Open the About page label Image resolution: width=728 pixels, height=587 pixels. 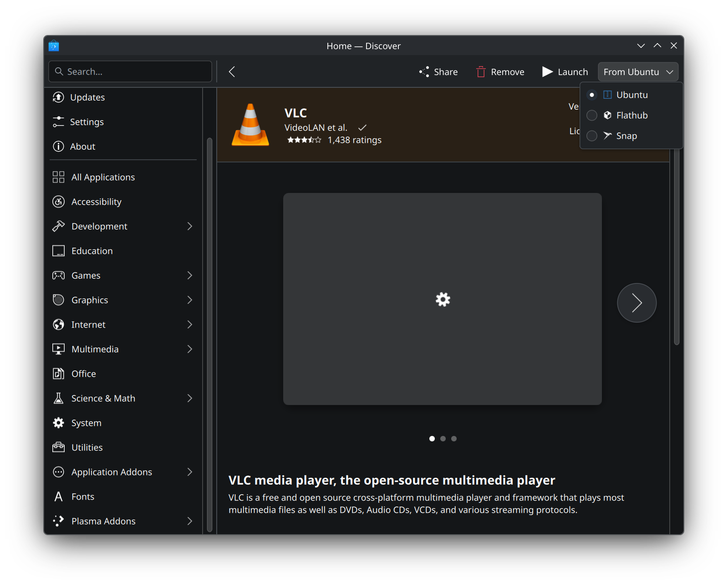point(82,147)
